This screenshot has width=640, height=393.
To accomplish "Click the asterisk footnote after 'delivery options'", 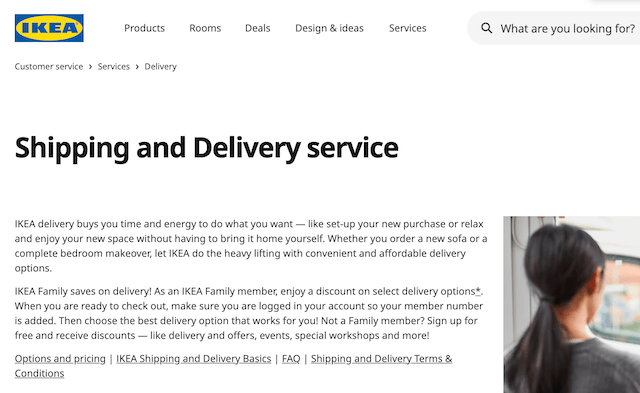I will [478, 291].
